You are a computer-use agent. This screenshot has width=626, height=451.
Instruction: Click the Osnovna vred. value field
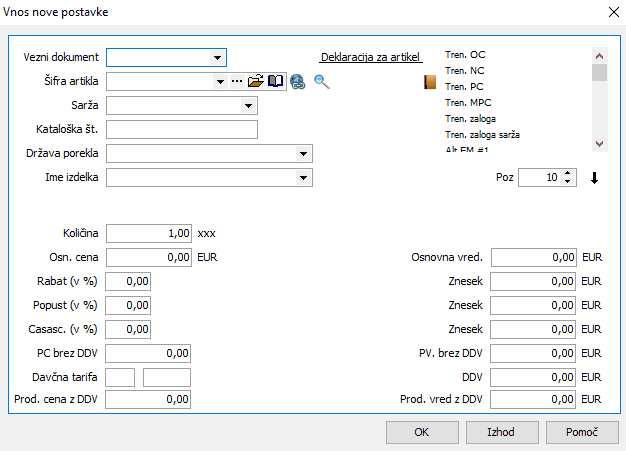(534, 257)
